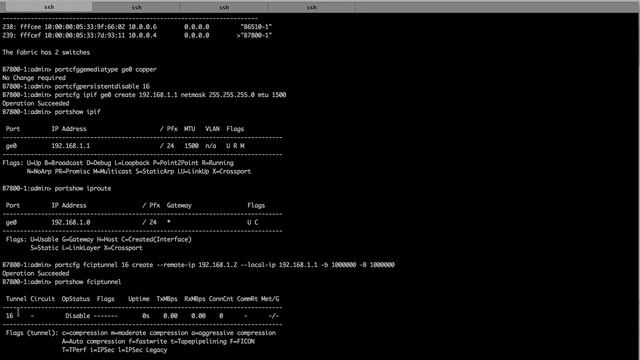Click the "portshow ipif" command
This screenshot has height=360, width=640.
coord(78,112)
